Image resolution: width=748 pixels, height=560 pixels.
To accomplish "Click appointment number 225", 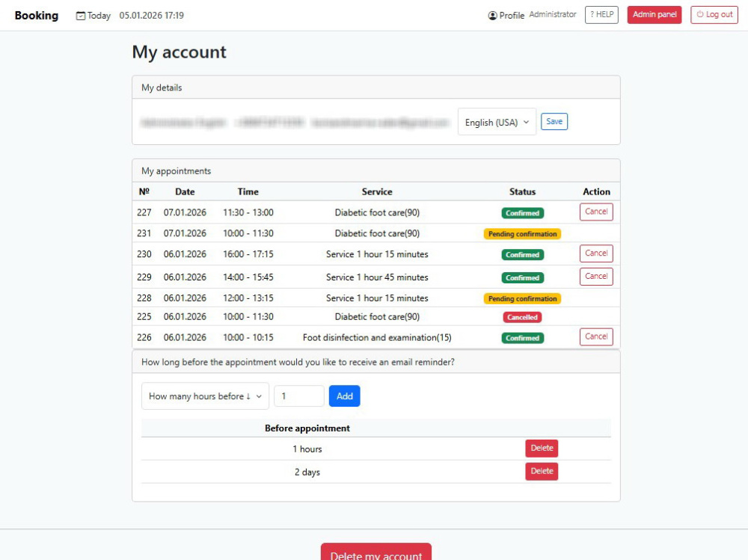I will (x=144, y=317).
